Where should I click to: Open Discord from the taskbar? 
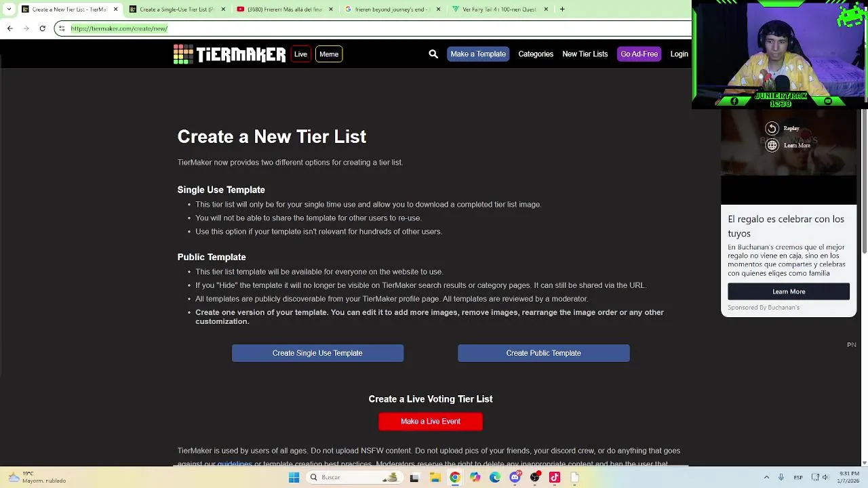(515, 477)
